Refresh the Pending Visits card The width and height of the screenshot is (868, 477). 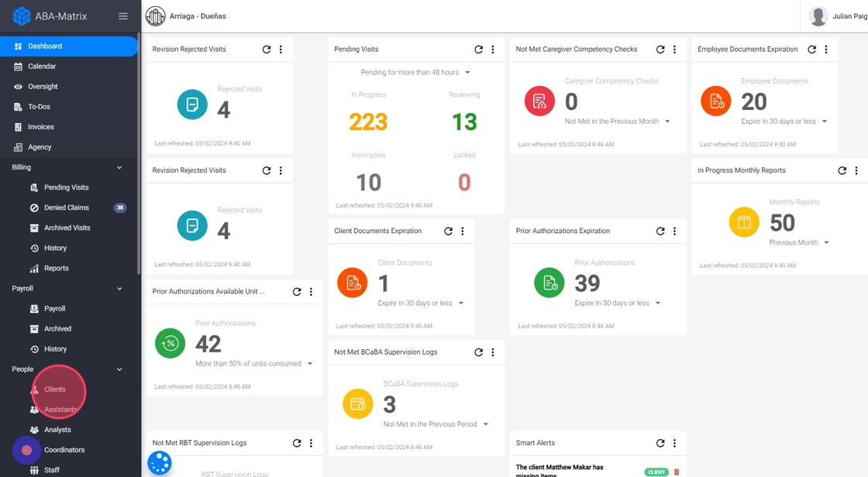[478, 50]
